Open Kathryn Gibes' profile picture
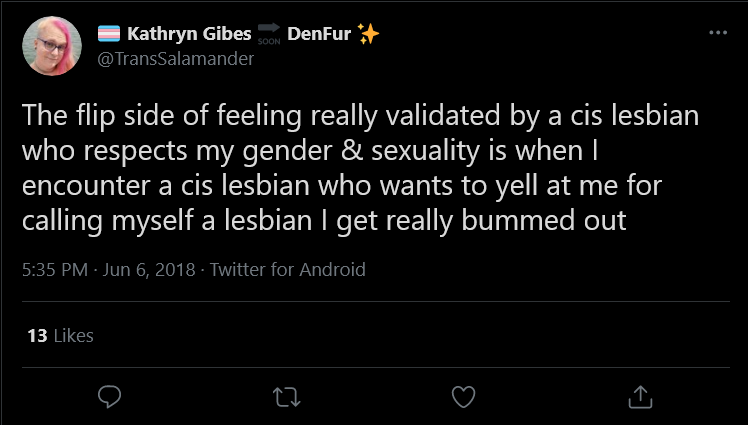The image size is (748, 425). tap(52, 46)
